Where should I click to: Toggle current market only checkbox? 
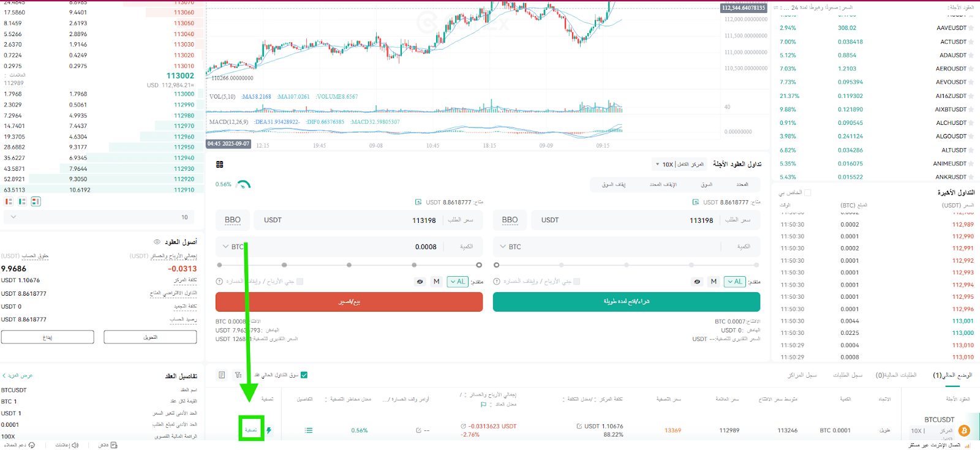click(304, 375)
